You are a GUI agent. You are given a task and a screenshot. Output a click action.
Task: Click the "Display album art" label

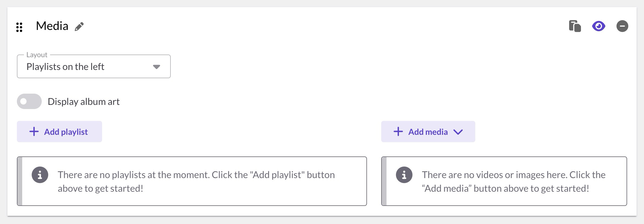click(83, 102)
